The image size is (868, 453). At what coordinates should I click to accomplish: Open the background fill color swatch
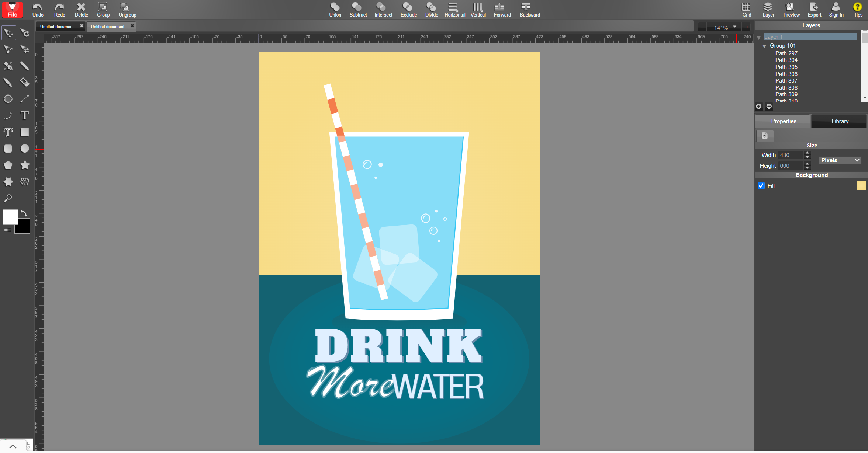pyautogui.click(x=861, y=186)
